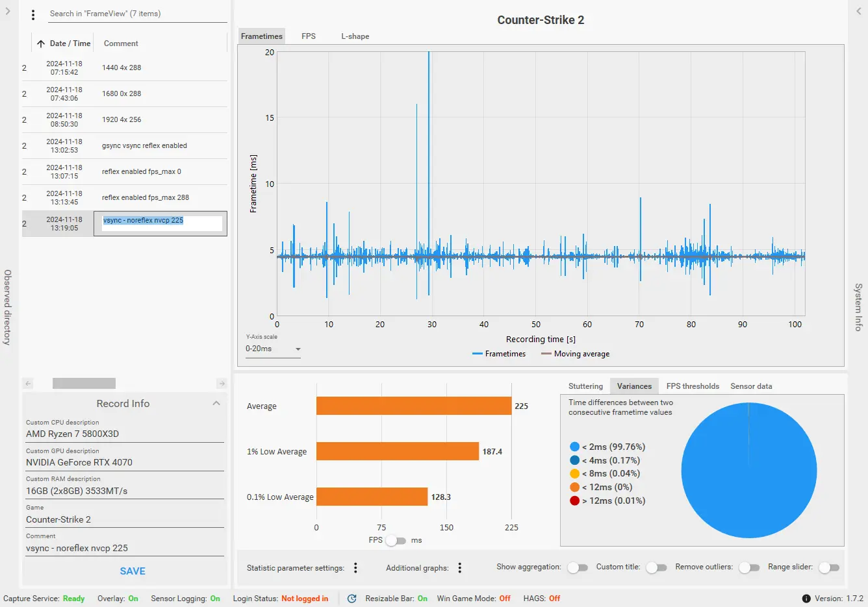Click the SAVE button
Viewport: 868px width, 607px height.
133,571
